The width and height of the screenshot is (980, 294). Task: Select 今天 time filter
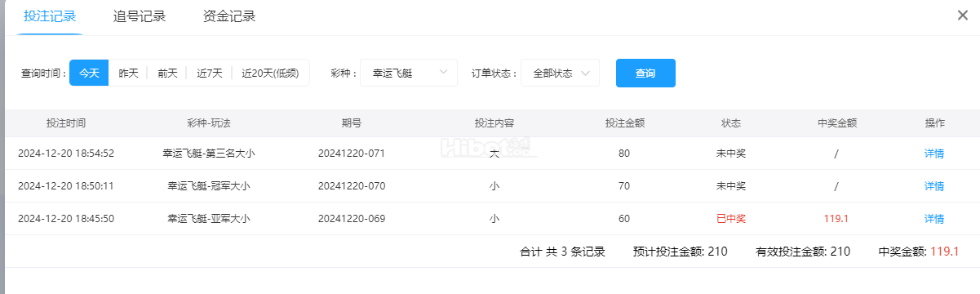tap(89, 73)
